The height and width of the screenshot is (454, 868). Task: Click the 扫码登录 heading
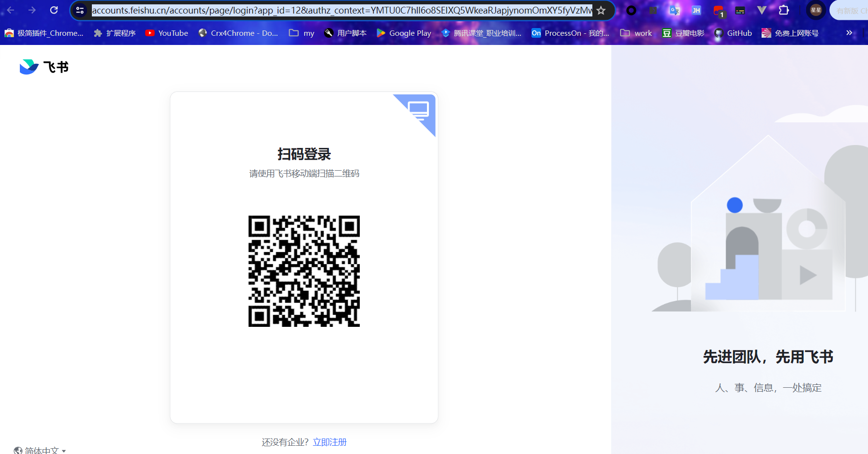pyautogui.click(x=304, y=154)
